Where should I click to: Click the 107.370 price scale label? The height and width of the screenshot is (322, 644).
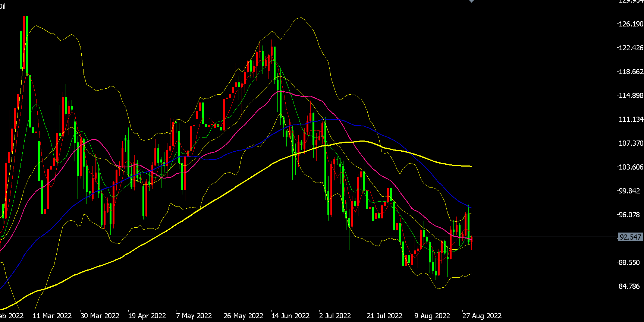631,143
